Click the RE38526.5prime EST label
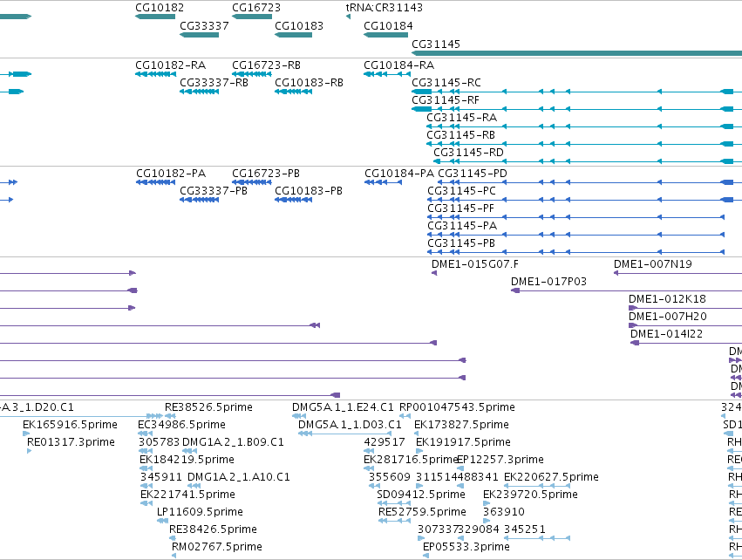This screenshot has width=742, height=560. [208, 407]
